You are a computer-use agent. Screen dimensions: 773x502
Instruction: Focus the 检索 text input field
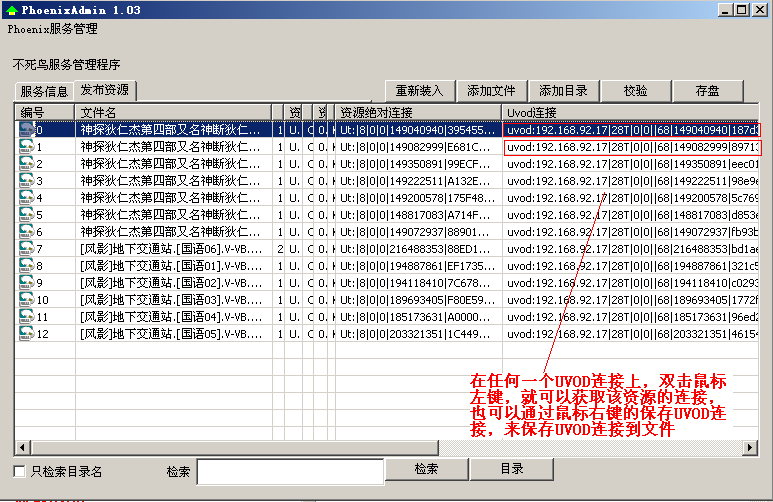coord(290,472)
